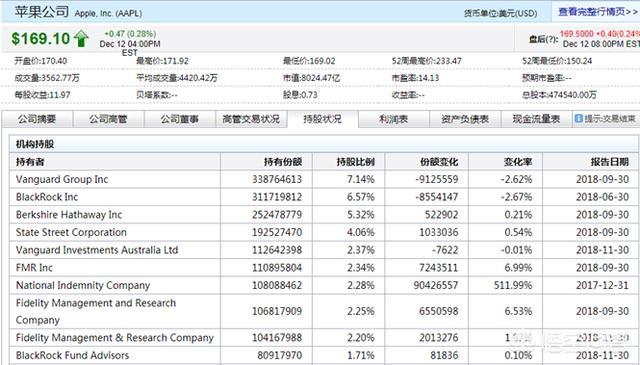Click the 平均成交量:4420.42万 value
This screenshot has height=365, width=640.
[x=177, y=78]
